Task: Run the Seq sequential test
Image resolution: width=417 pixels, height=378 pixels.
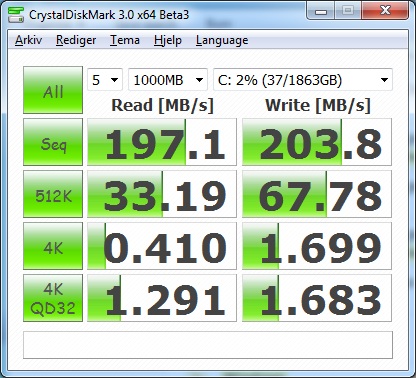Action: 53,142
